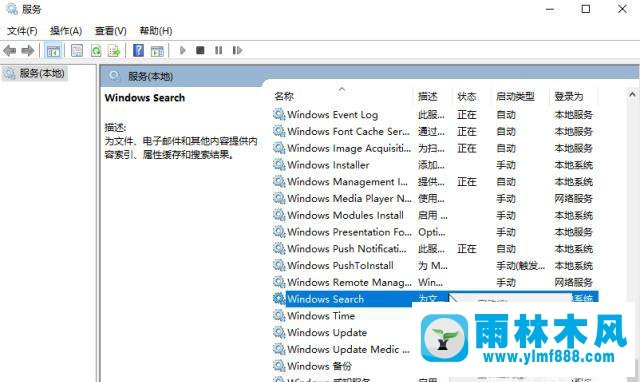This screenshot has width=640, height=382.
Task: Click the Back arrow toolbar icon
Action: pos(9,51)
